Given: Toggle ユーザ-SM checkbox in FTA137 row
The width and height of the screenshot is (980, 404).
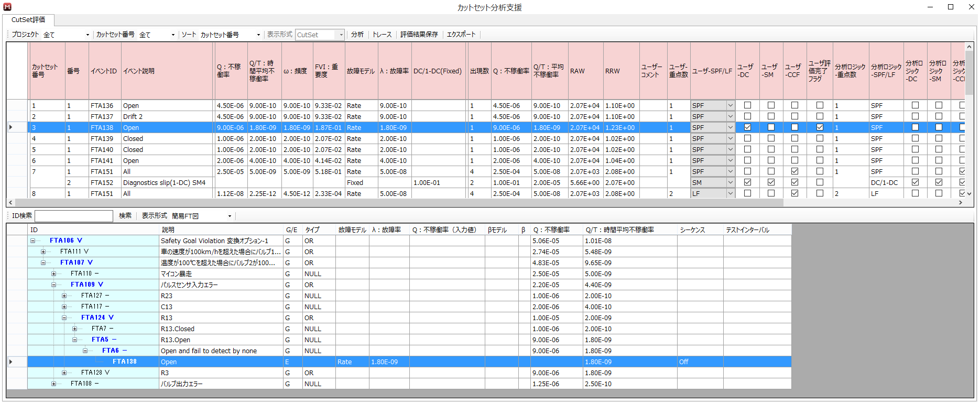Looking at the screenshot, I should tap(771, 116).
